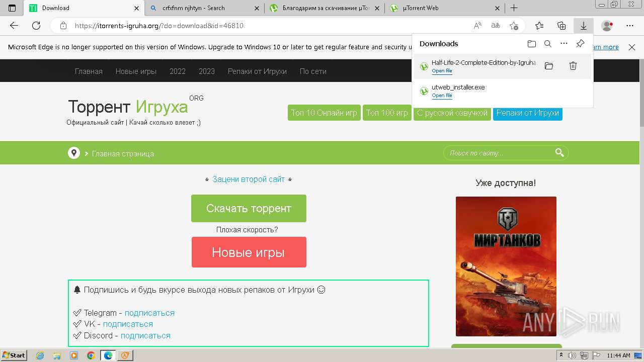
Task: Click Топ 10 Онлайн игр button
Action: 324,113
